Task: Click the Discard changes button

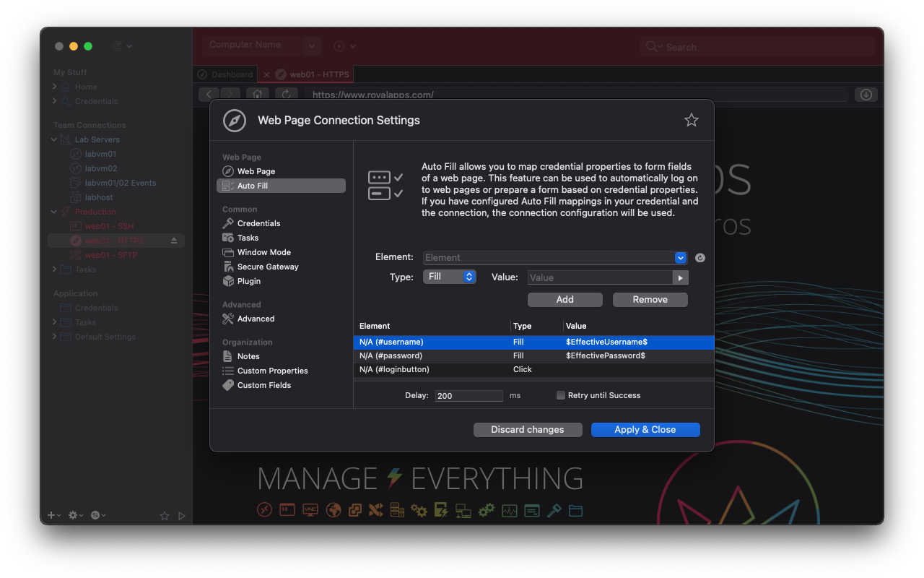Action: click(527, 429)
